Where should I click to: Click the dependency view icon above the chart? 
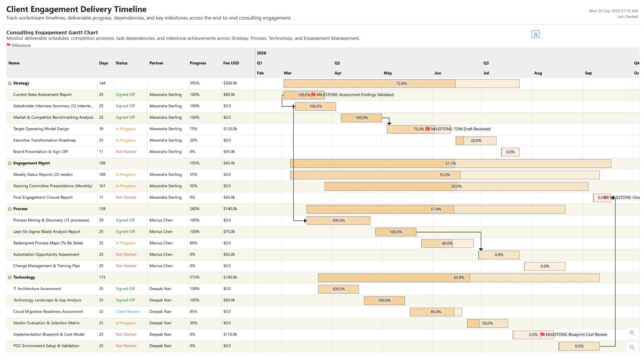[535, 34]
